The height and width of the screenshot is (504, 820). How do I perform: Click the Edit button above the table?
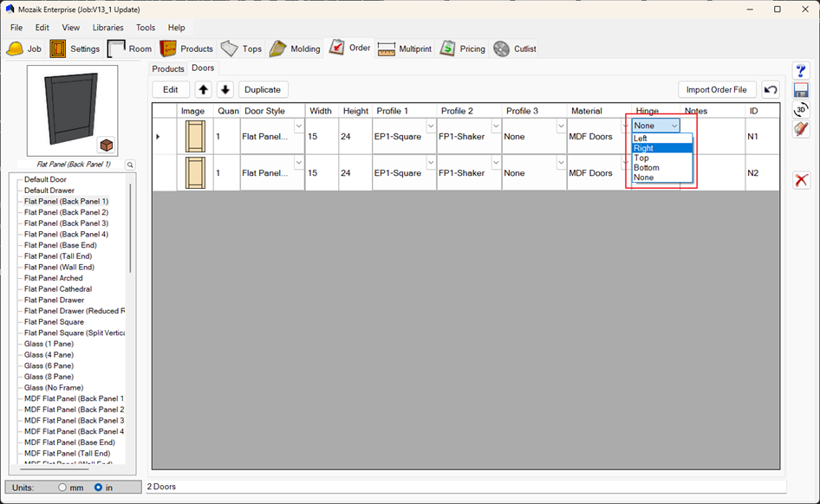click(x=171, y=90)
